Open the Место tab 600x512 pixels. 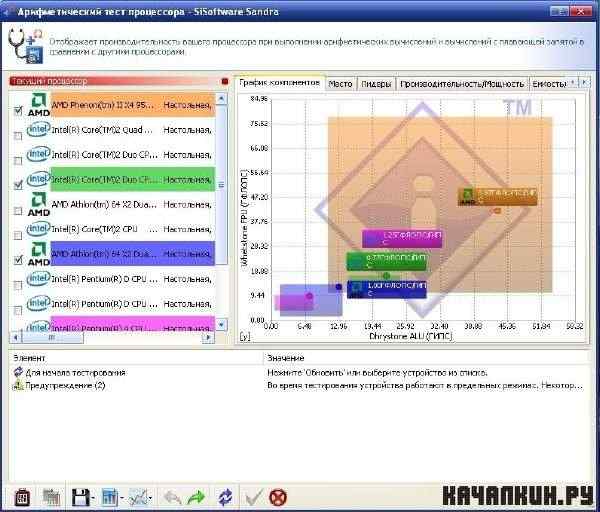click(x=340, y=83)
